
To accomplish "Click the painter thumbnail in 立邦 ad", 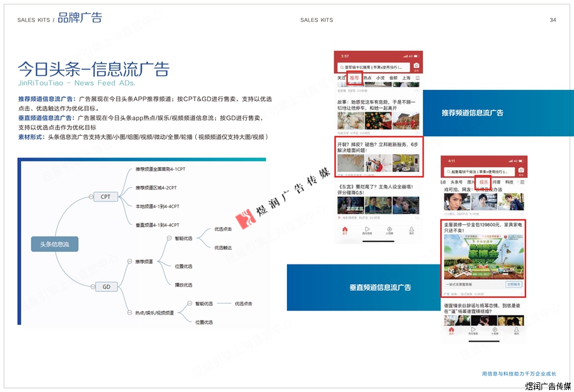I will click(x=378, y=163).
